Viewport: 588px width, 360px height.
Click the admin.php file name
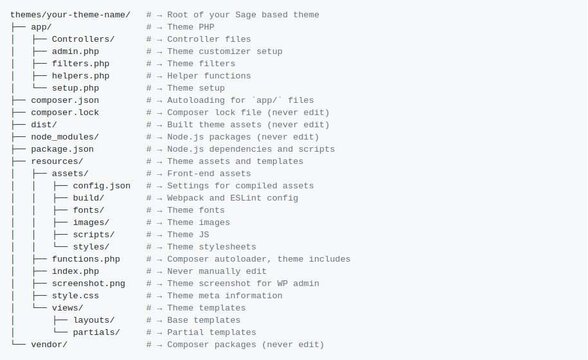[75, 52]
